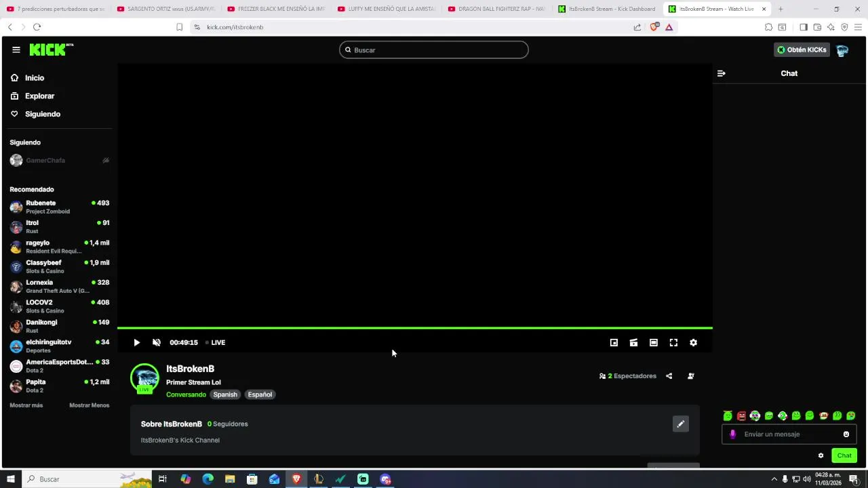Click the KICK logo

pyautogui.click(x=52, y=49)
